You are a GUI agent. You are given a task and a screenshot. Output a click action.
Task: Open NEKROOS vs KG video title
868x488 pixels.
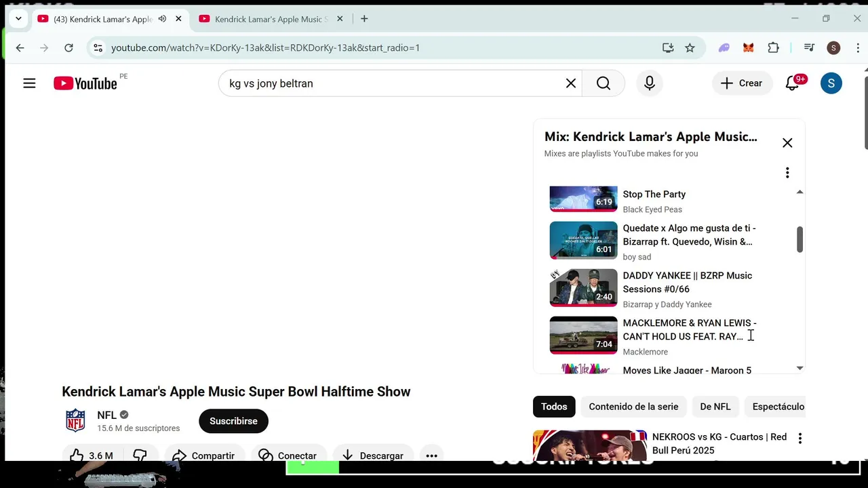pyautogui.click(x=719, y=443)
